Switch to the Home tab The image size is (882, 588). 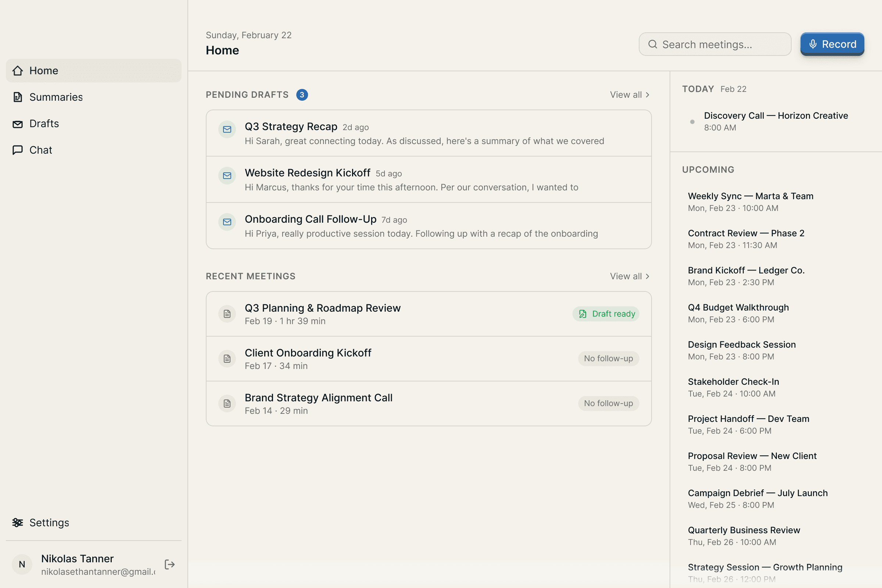[44, 71]
